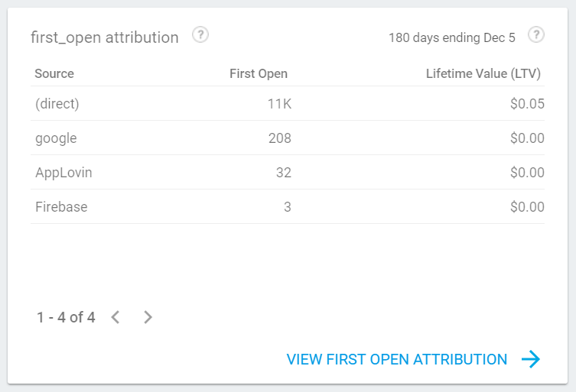This screenshot has width=576, height=392.
Task: Click the first_open attribution card title
Action: (x=105, y=37)
